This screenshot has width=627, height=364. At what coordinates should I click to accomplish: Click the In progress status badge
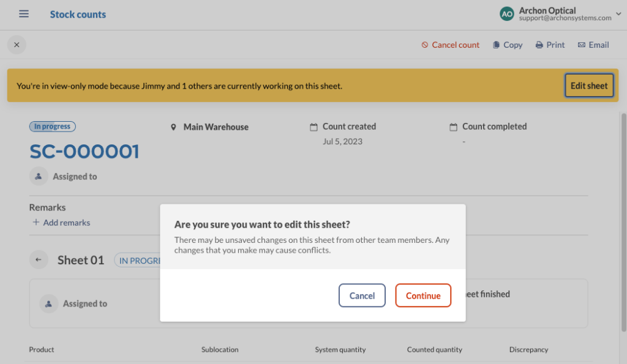pos(52,126)
